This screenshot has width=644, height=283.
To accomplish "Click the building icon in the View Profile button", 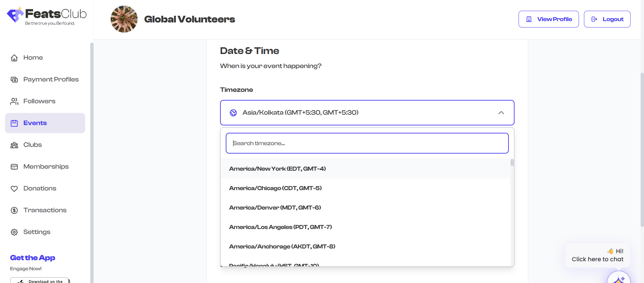I will (x=529, y=19).
